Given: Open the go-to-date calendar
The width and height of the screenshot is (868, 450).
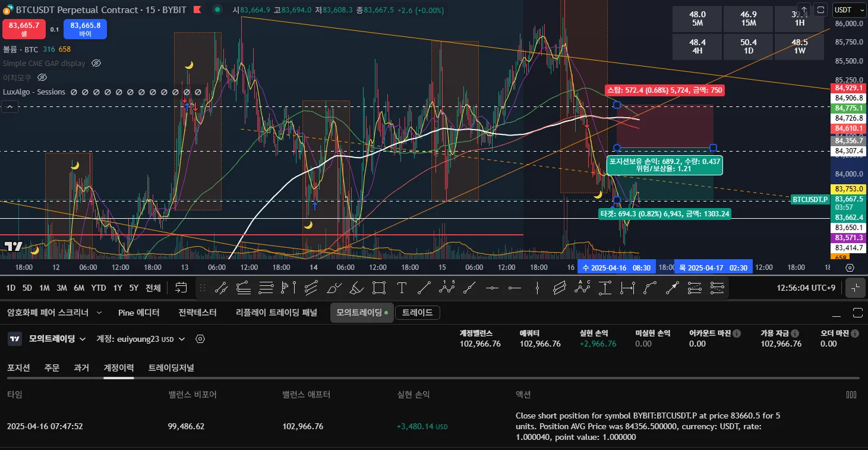Looking at the screenshot, I should coord(181,288).
